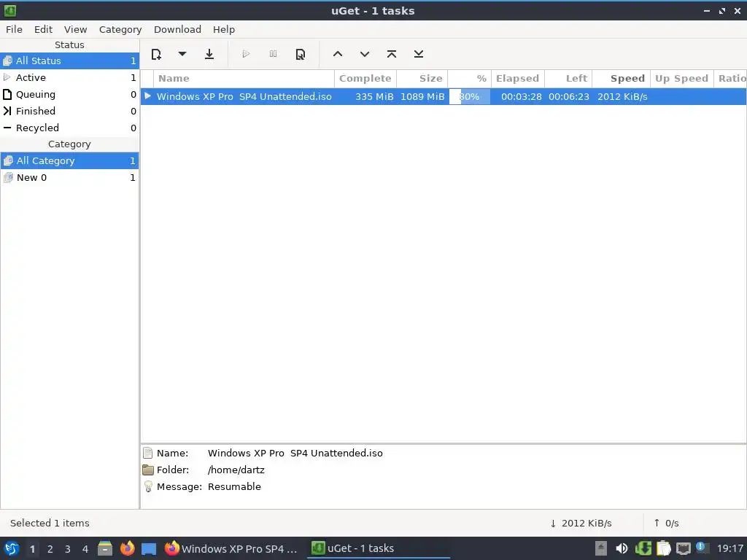Click the 335 MiB complete value
The width and height of the screenshot is (747, 560).
tap(374, 97)
